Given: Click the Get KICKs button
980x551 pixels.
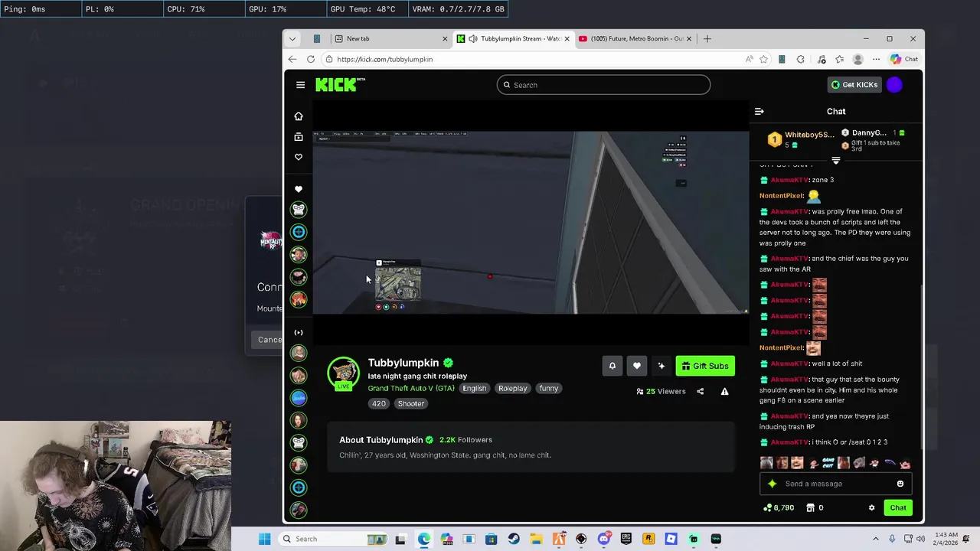Looking at the screenshot, I should click(x=854, y=85).
